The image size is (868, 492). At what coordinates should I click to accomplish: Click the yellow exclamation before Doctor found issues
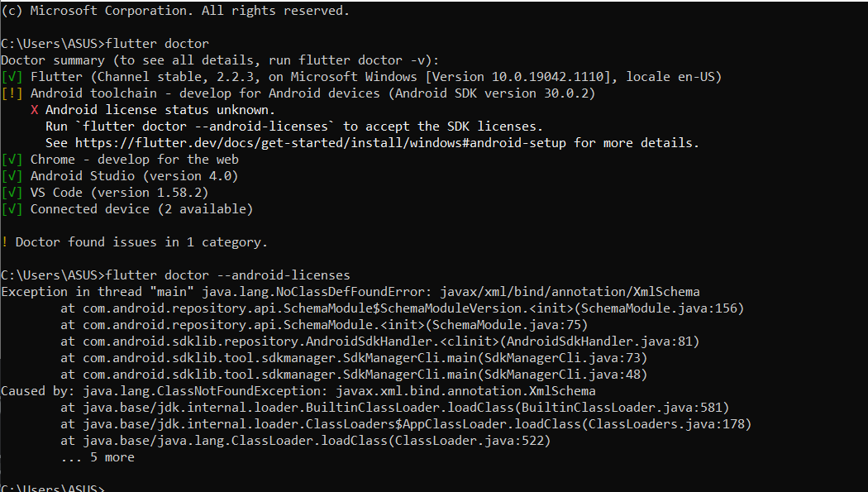4,242
